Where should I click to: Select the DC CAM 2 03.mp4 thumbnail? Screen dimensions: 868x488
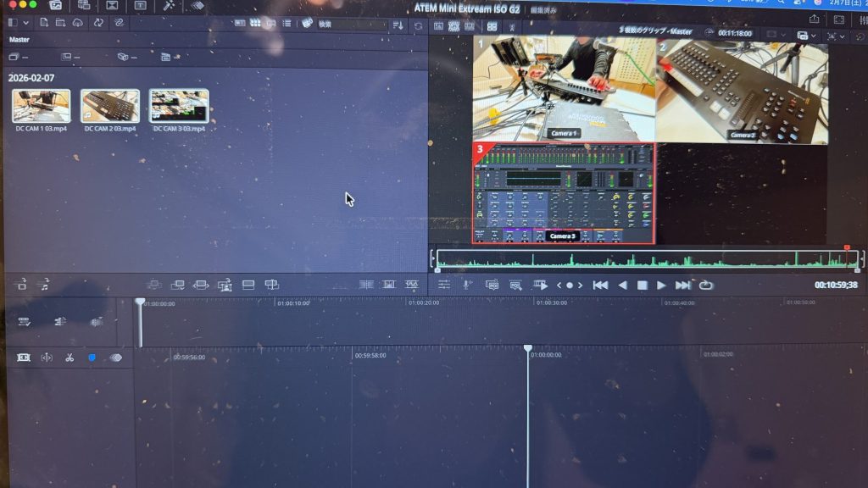point(110,107)
